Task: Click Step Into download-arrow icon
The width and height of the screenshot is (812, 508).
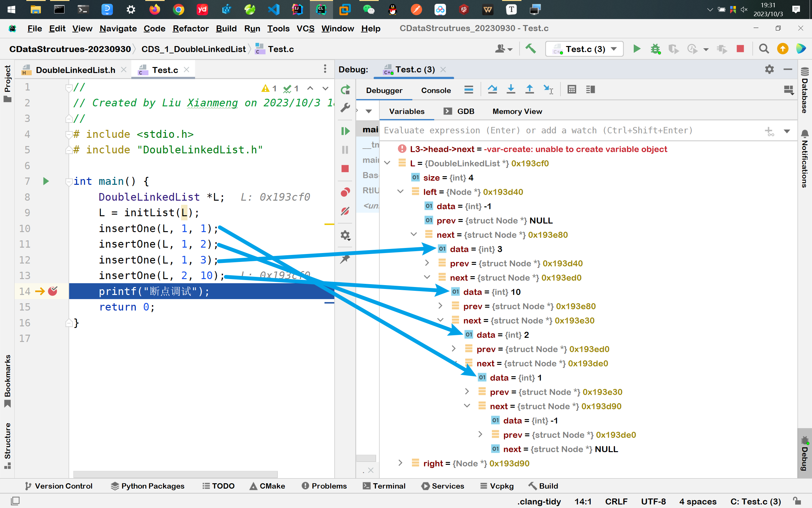Action: 511,89
